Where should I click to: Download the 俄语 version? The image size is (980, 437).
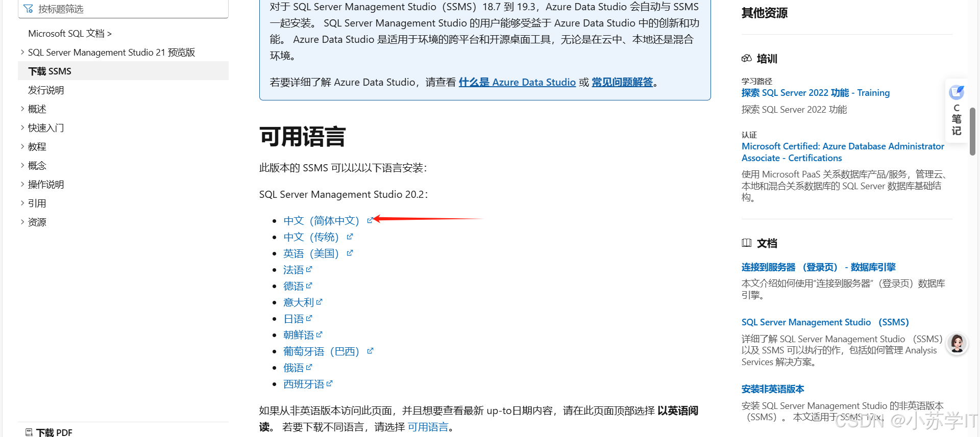(293, 368)
